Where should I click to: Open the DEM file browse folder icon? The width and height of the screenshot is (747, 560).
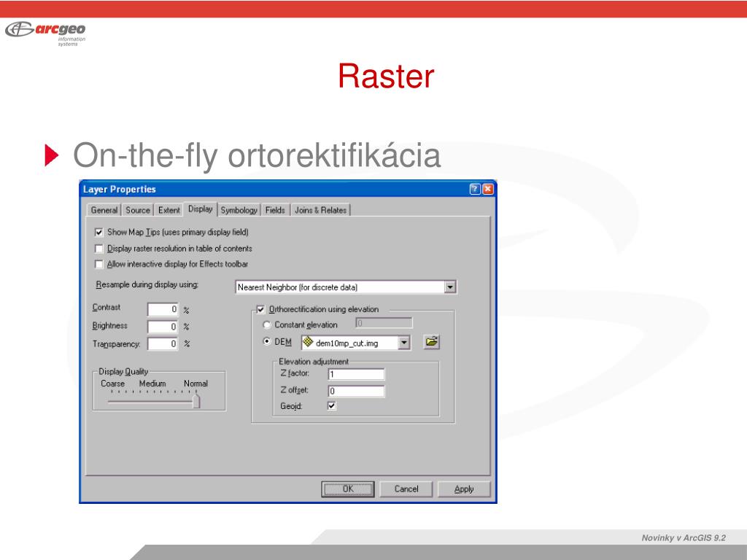point(432,342)
